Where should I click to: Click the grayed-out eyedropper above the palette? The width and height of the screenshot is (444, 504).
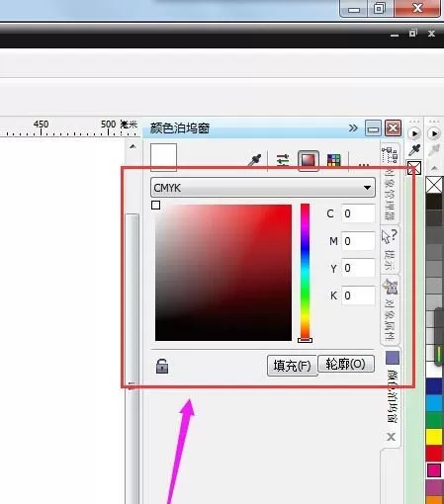pyautogui.click(x=434, y=150)
